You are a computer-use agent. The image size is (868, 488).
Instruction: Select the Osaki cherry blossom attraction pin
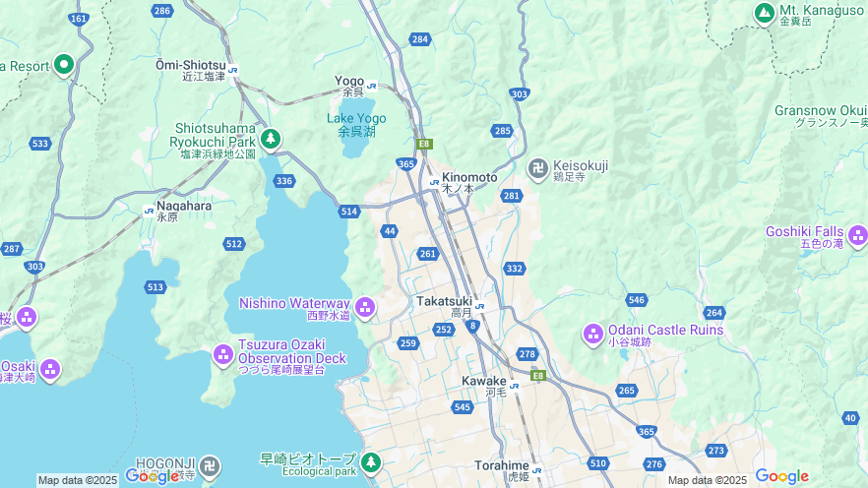(x=50, y=370)
